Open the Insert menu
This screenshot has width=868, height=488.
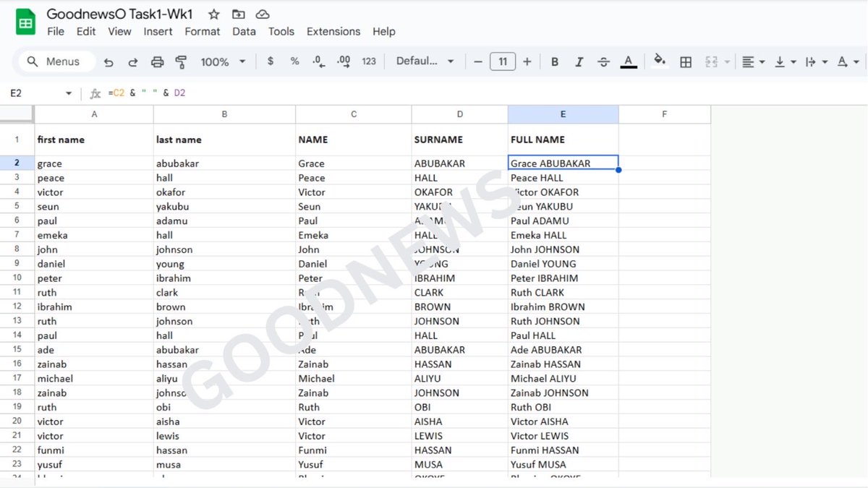tap(158, 31)
